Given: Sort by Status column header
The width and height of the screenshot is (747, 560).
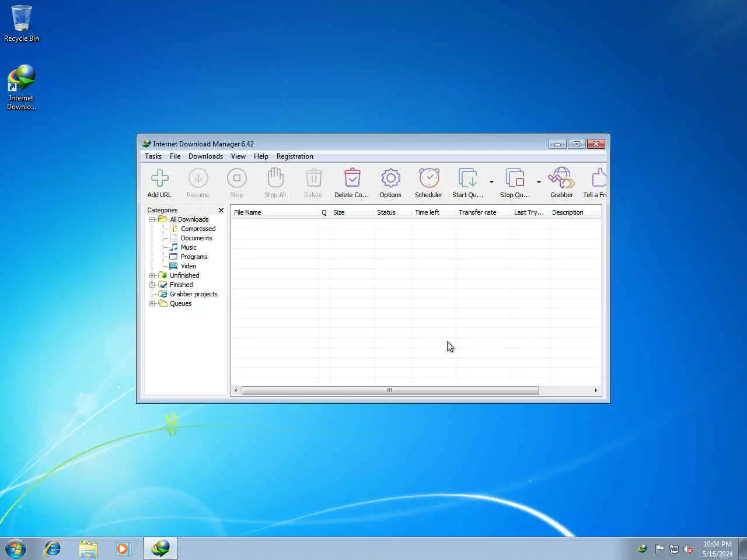Looking at the screenshot, I should click(393, 212).
